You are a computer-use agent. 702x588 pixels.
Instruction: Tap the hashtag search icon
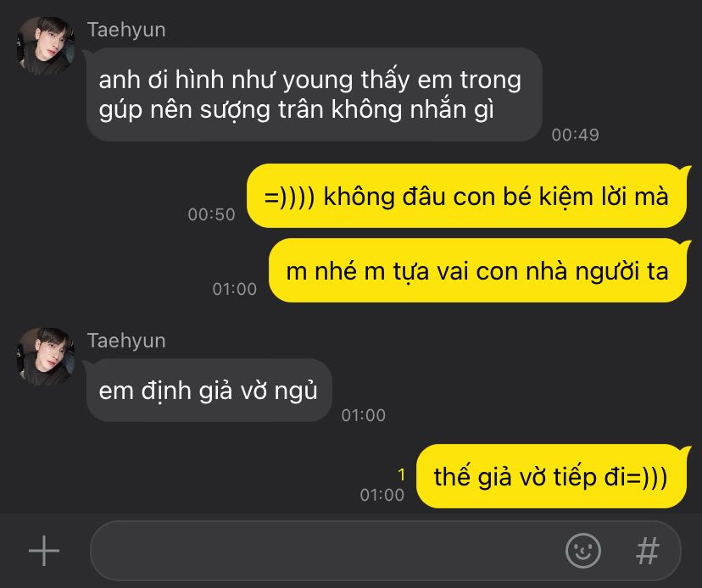coord(648,551)
